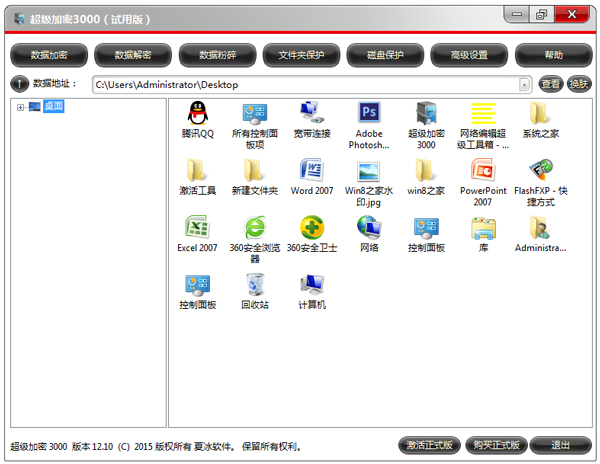Select the 360安全浏览器 icon
The image size is (600, 464).
(254, 229)
